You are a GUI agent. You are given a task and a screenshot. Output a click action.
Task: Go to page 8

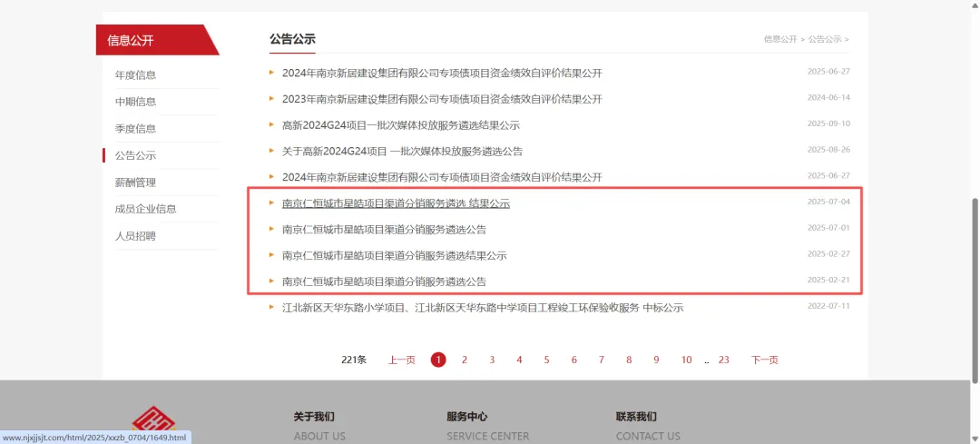pos(629,360)
